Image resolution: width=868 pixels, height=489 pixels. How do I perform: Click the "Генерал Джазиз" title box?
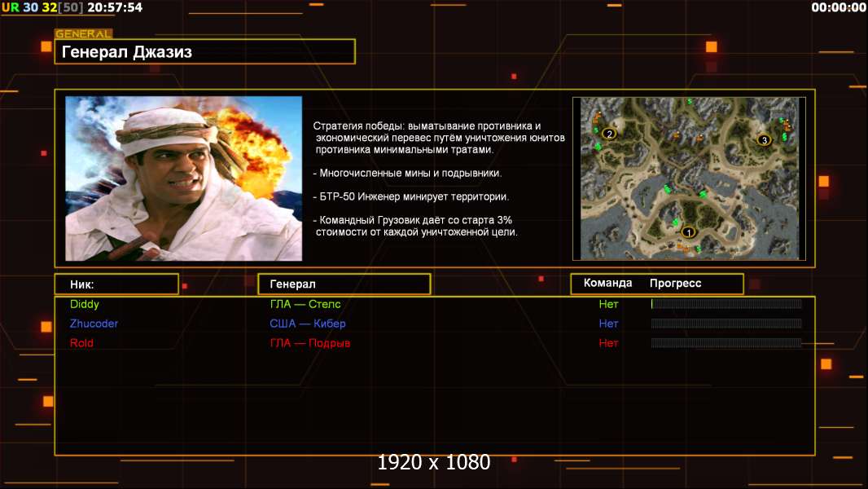click(205, 51)
